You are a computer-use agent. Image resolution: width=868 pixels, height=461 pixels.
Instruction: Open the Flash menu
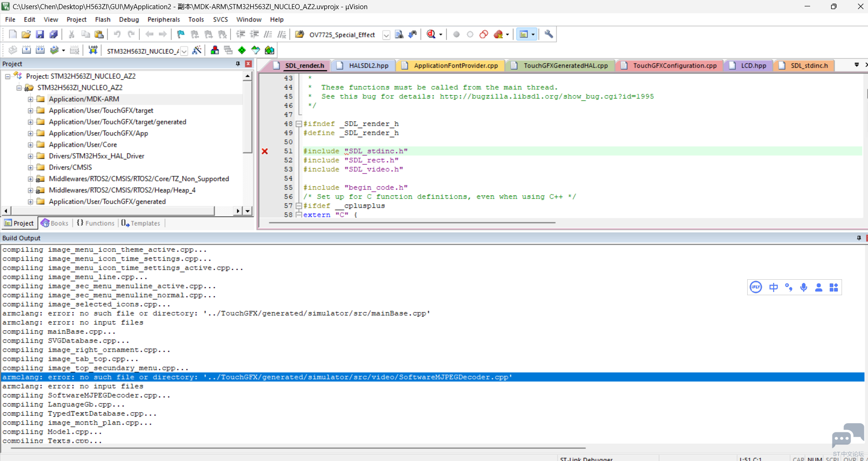(x=103, y=20)
